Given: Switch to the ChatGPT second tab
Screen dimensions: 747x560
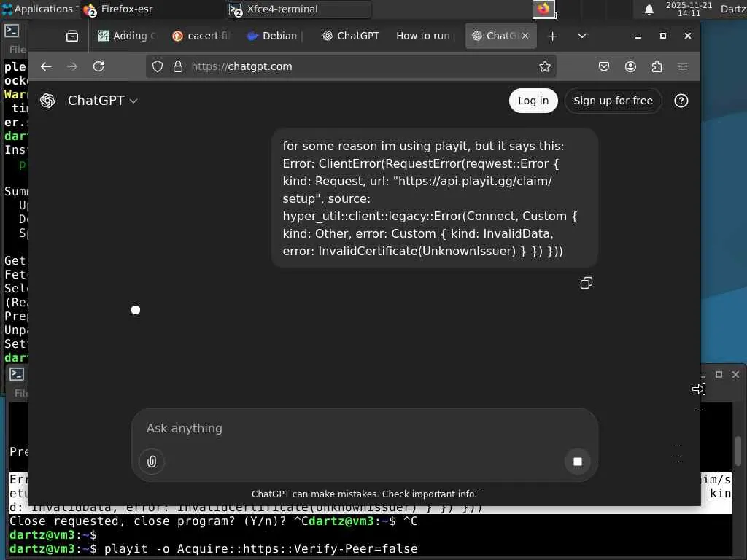Looking at the screenshot, I should [351, 36].
